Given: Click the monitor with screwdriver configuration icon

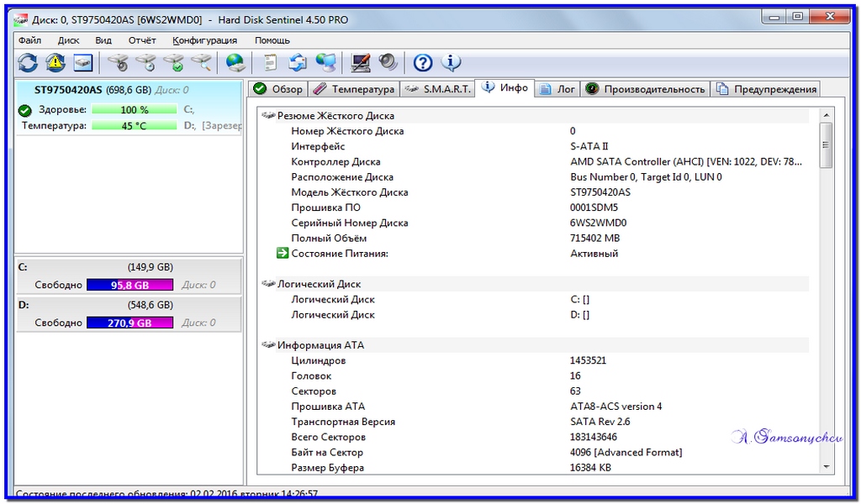Looking at the screenshot, I should [360, 62].
